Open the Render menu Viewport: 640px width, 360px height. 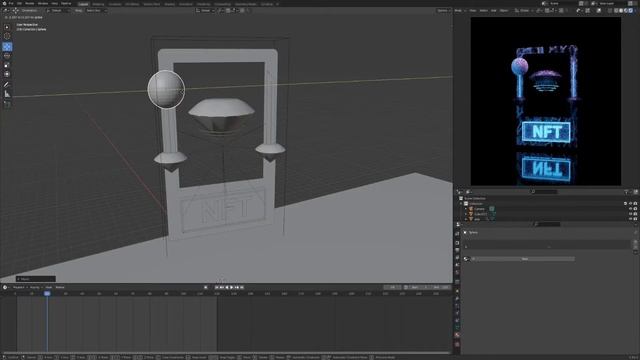click(29, 3)
